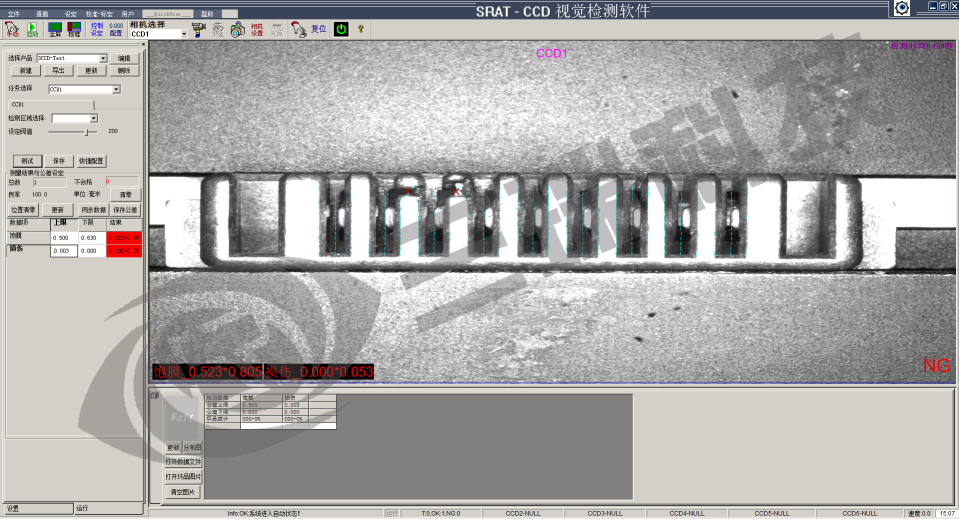Screen dimensions: 959x519
Task: Click the 快捷配置 (Quick config) button
Action: click(x=91, y=161)
